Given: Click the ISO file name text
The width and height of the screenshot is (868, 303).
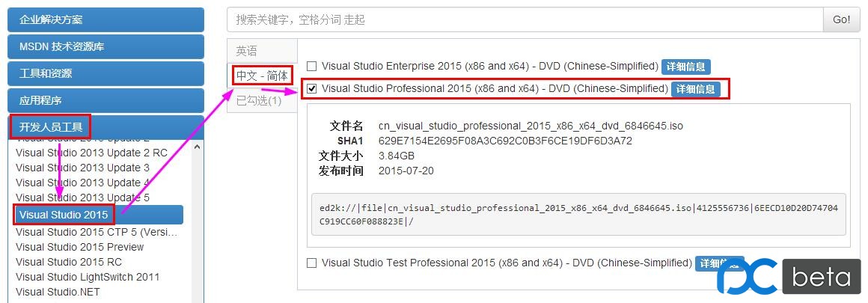Looking at the screenshot, I should coord(531,126).
